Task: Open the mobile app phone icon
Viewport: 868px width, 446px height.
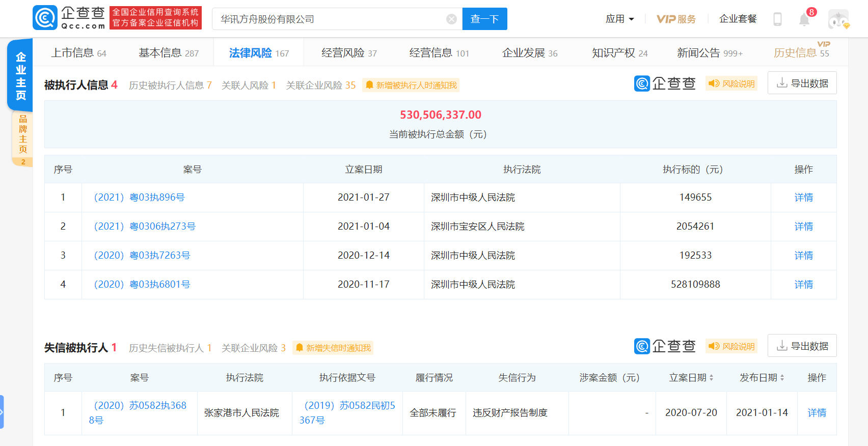Action: pos(777,19)
